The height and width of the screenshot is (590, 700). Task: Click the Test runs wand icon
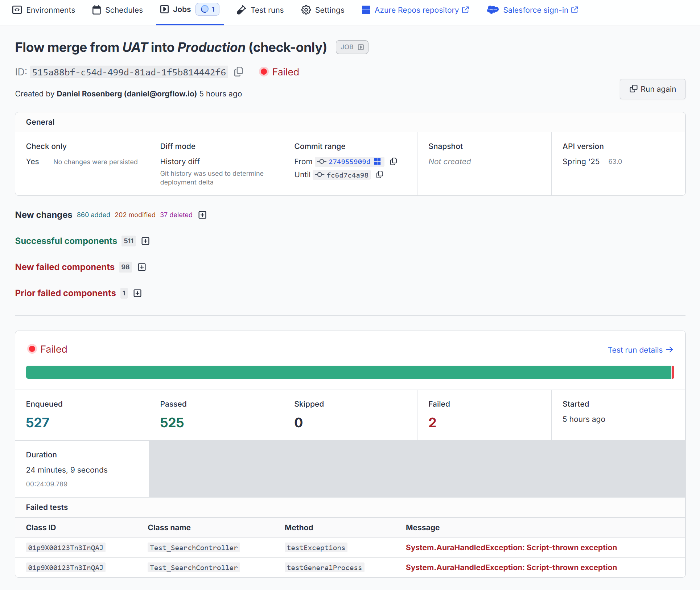pyautogui.click(x=241, y=10)
